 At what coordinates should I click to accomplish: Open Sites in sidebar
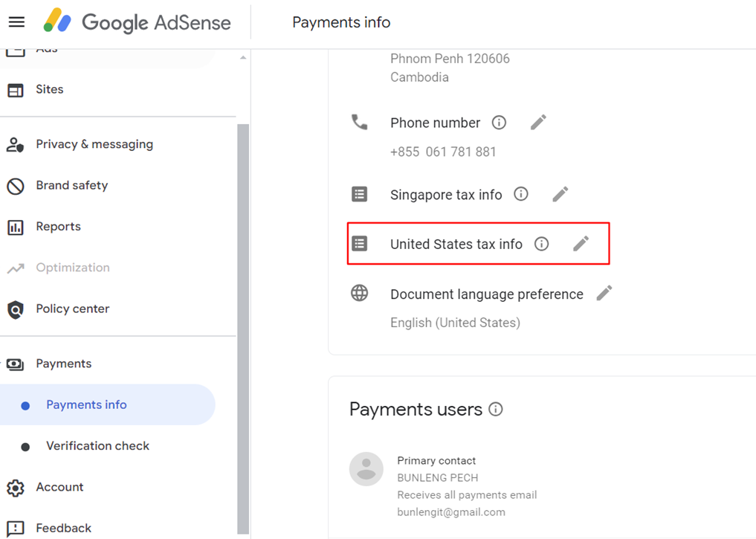[x=50, y=90]
